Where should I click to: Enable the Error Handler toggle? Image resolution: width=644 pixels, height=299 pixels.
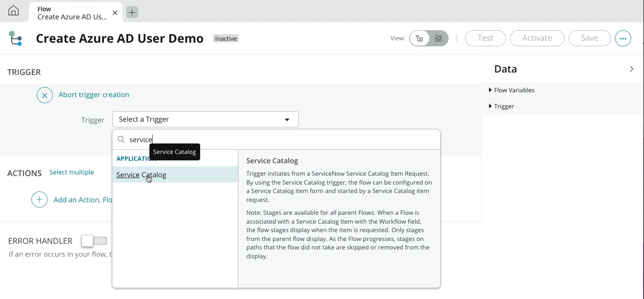coord(94,241)
